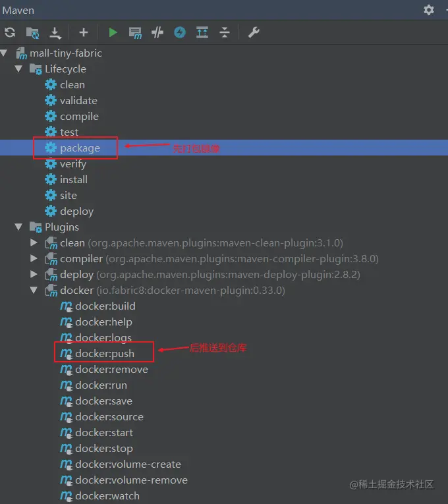Click gear icon beside validate
This screenshot has width=448, height=504.
click(51, 101)
